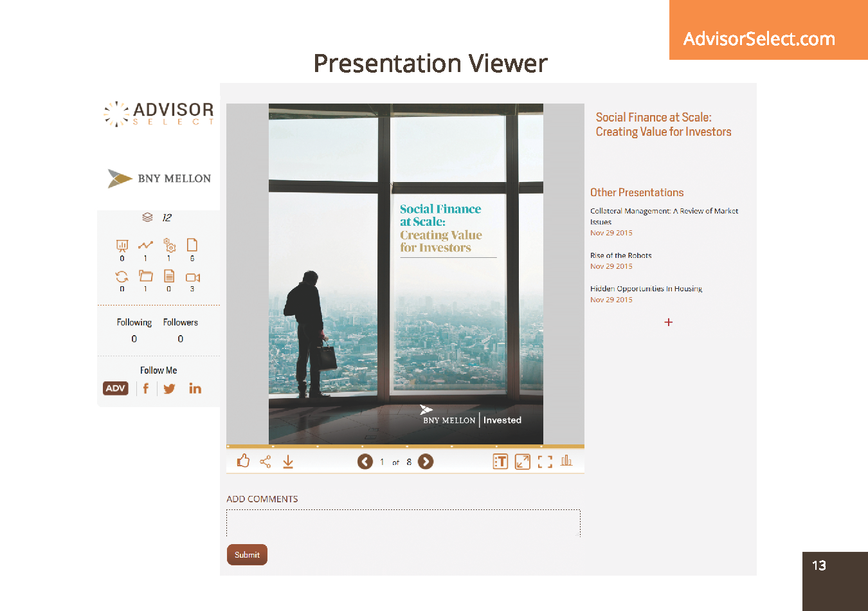
Task: Go to the next slide
Action: tap(426, 462)
